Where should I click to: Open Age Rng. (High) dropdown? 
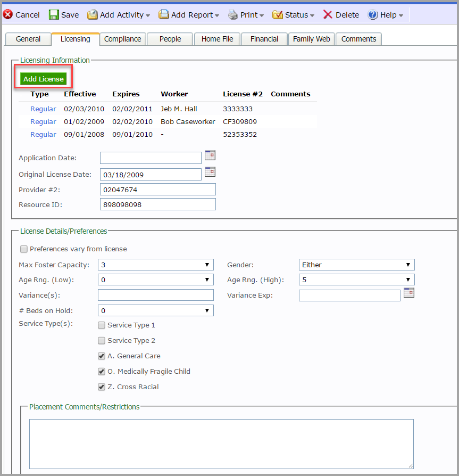pyautogui.click(x=356, y=280)
